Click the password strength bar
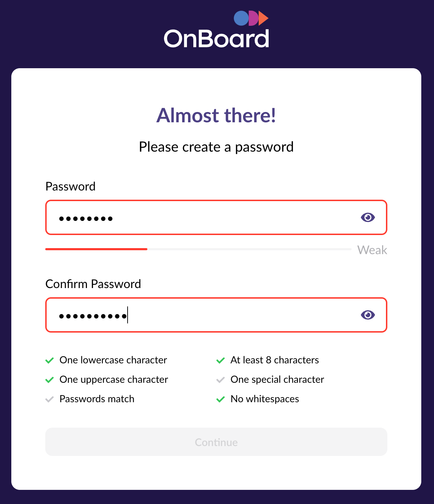The height and width of the screenshot is (504, 434). (x=198, y=249)
